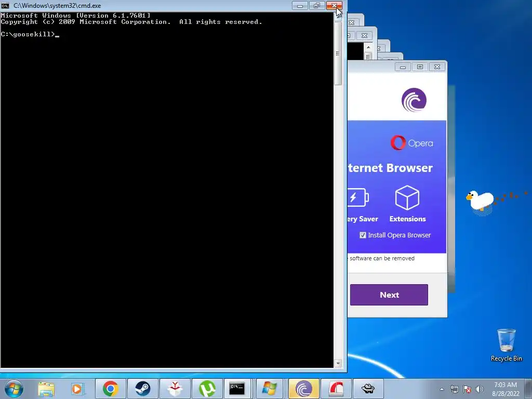Open Google Chrome from the taskbar
Viewport: 532px width, 399px height.
pos(110,389)
